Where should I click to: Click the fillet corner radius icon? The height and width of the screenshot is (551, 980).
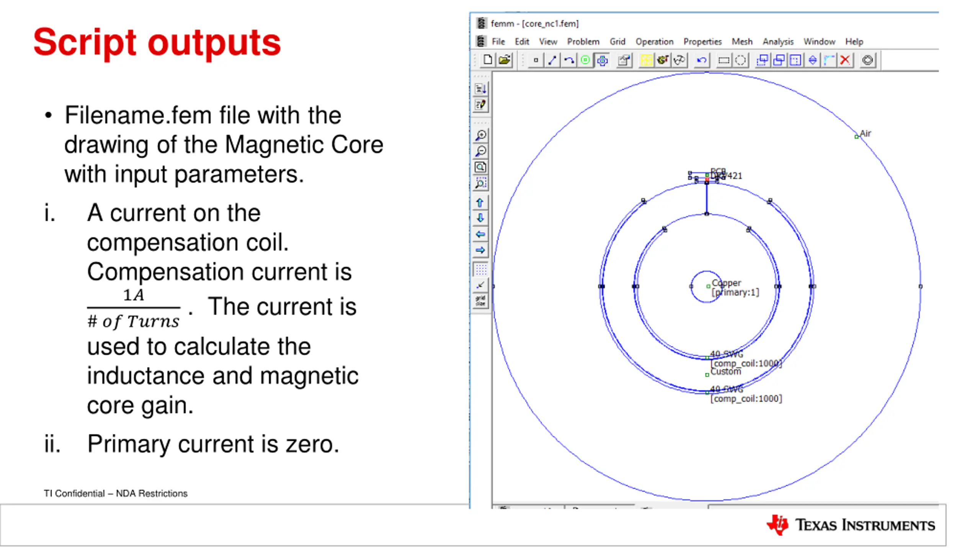pyautogui.click(x=829, y=60)
